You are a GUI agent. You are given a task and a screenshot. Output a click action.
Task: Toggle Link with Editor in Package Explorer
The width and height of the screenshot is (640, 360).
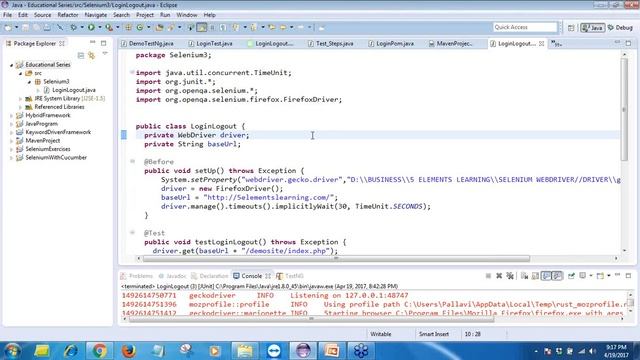(x=91, y=56)
